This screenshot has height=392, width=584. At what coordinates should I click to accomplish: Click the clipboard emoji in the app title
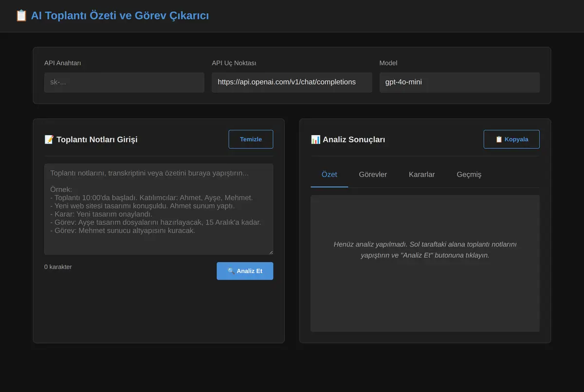pos(21,16)
